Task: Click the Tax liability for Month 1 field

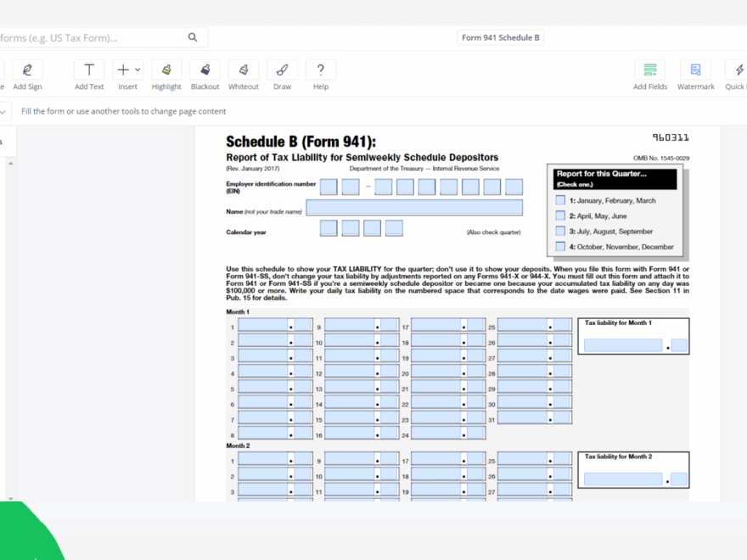Action: [623, 345]
